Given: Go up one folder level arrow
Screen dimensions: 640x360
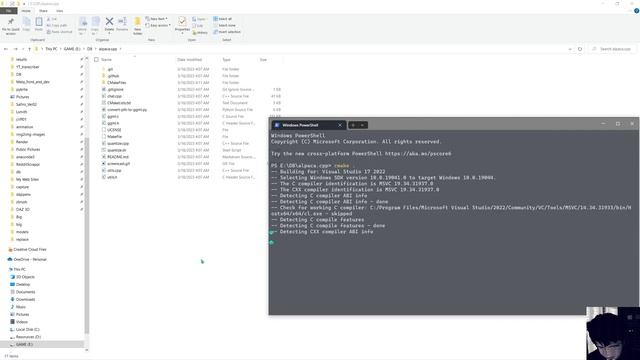Looking at the screenshot, I should 29,49.
